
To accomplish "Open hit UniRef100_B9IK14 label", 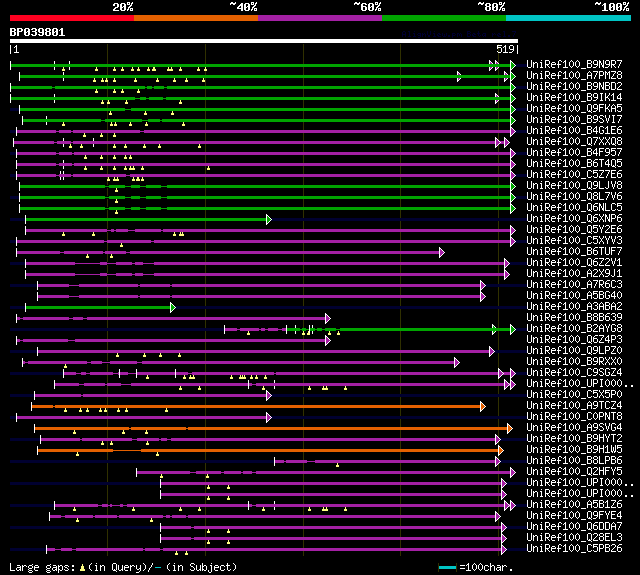I will 574,98.
